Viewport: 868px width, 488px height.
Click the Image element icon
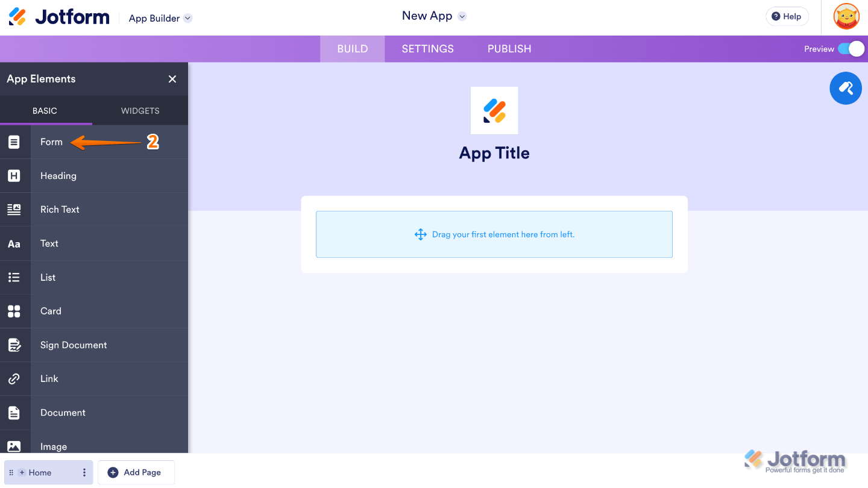tap(14, 446)
